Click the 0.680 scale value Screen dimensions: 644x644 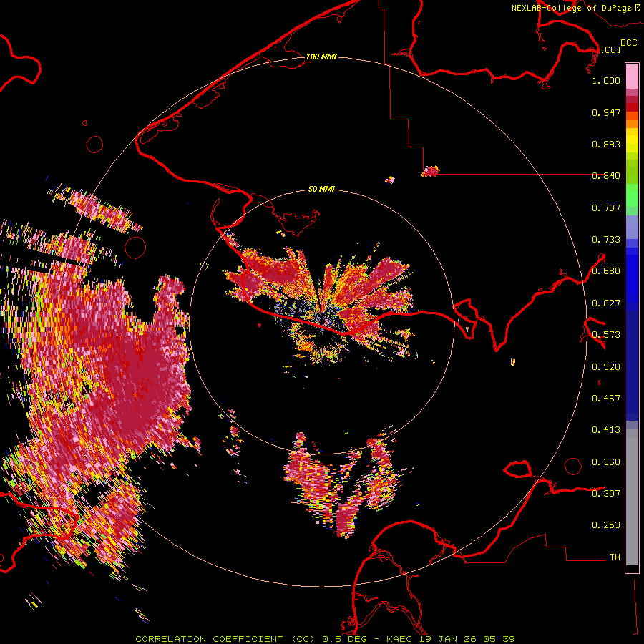606,271
